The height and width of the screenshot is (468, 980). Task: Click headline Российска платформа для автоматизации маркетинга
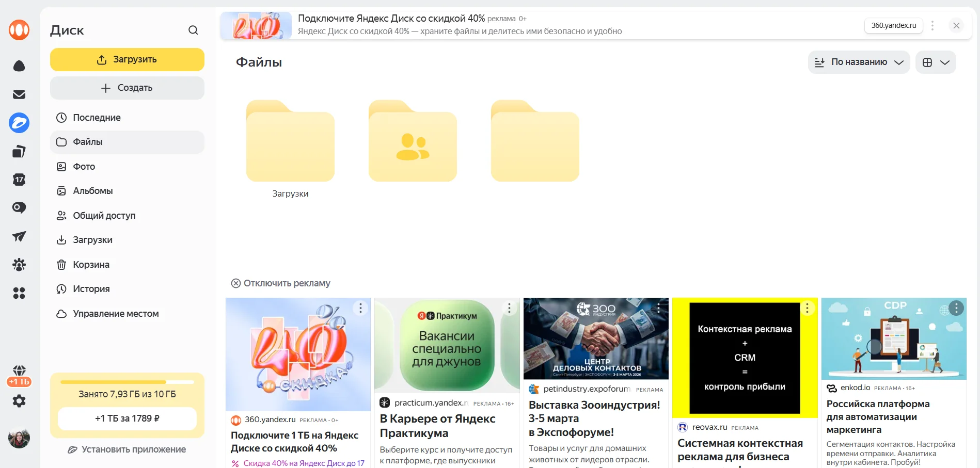click(878, 416)
